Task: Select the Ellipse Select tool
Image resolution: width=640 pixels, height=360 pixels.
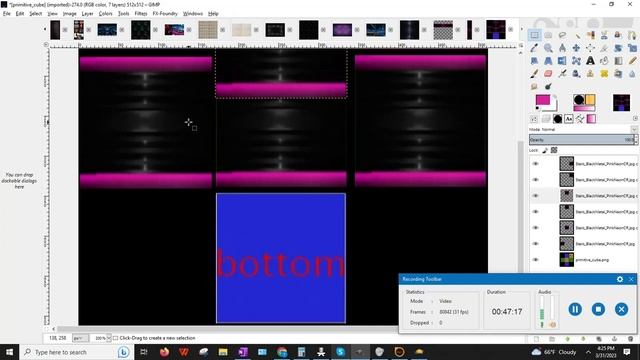Action: point(548,35)
